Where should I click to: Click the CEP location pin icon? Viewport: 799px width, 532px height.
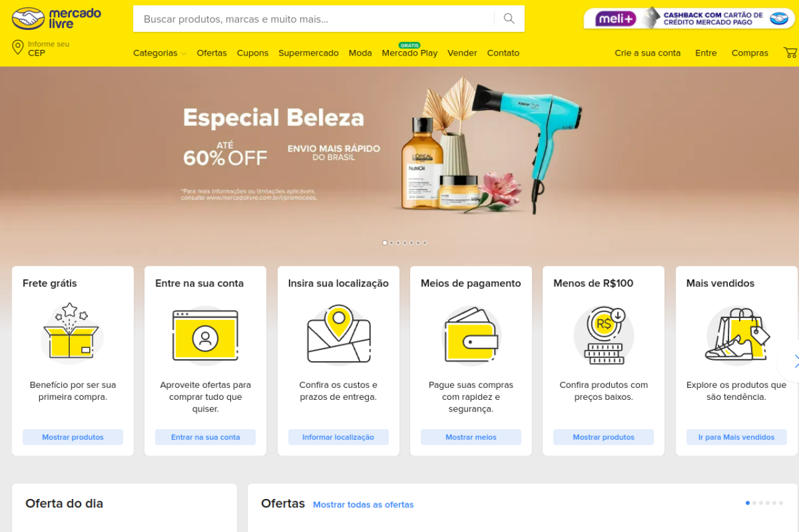(x=17, y=47)
